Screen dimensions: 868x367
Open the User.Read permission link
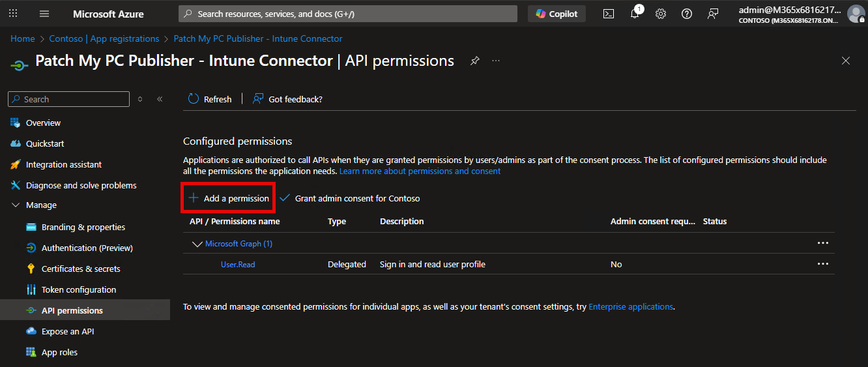click(238, 264)
